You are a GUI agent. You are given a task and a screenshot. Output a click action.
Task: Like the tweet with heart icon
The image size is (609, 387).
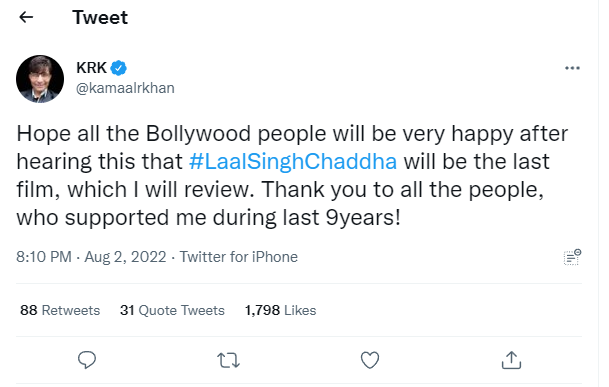coord(370,360)
